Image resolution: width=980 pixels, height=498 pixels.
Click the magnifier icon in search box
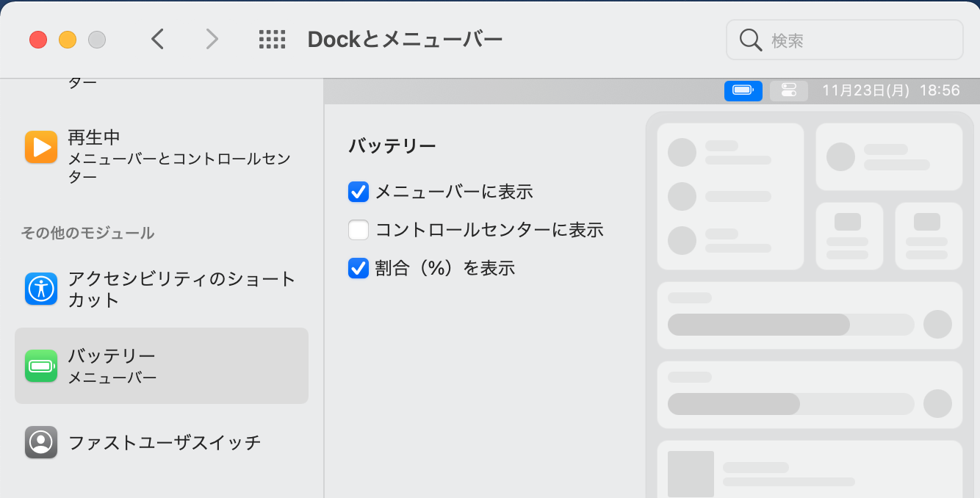coord(750,40)
